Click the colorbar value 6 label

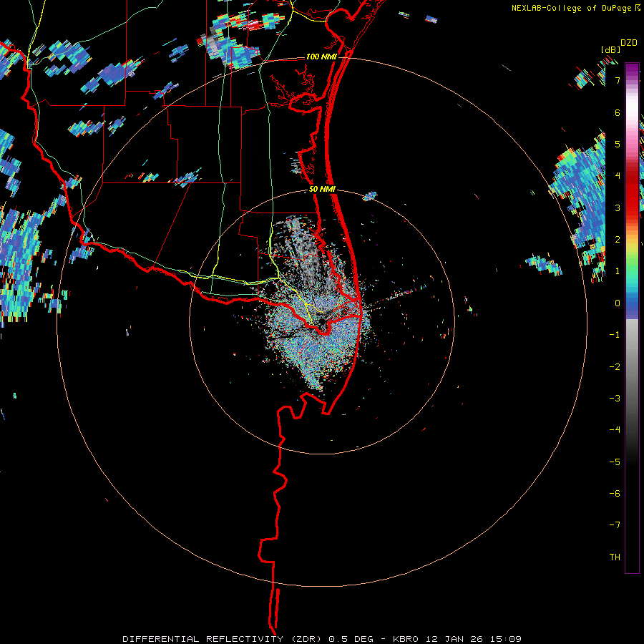(x=618, y=112)
